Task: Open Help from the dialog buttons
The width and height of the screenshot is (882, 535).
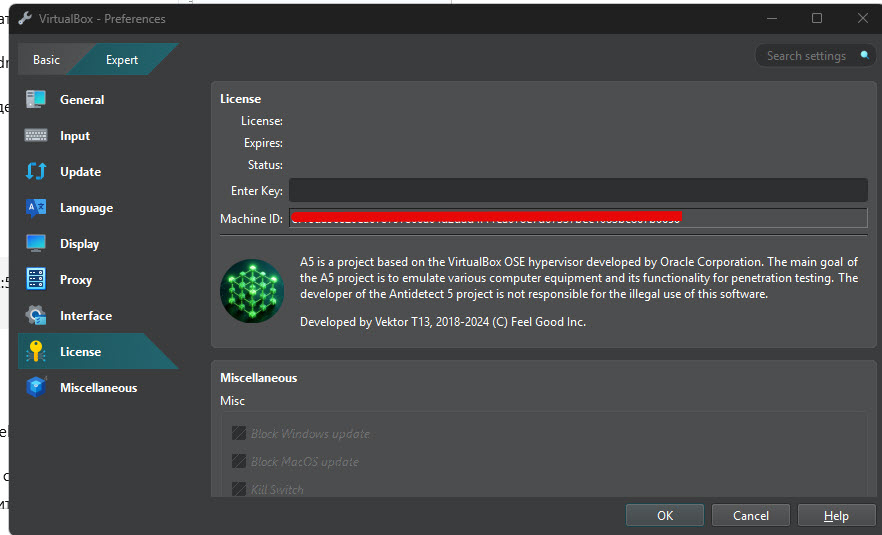Action: (x=836, y=516)
